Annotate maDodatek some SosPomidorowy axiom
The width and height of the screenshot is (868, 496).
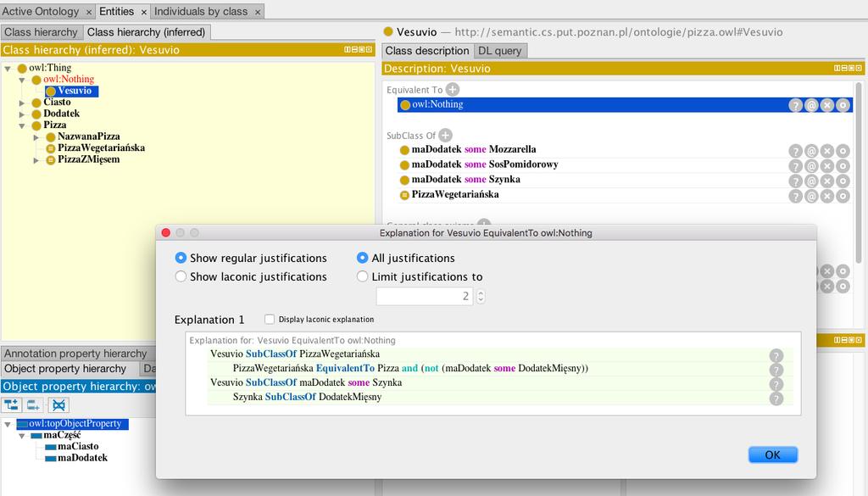811,165
